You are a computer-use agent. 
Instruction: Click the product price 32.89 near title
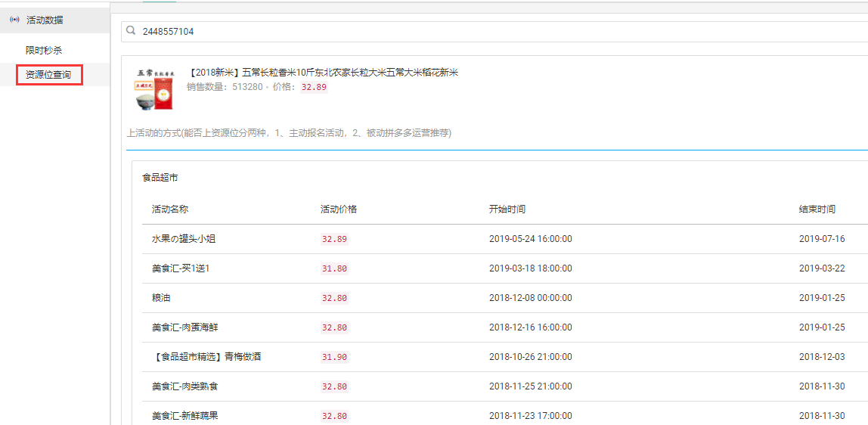point(314,87)
